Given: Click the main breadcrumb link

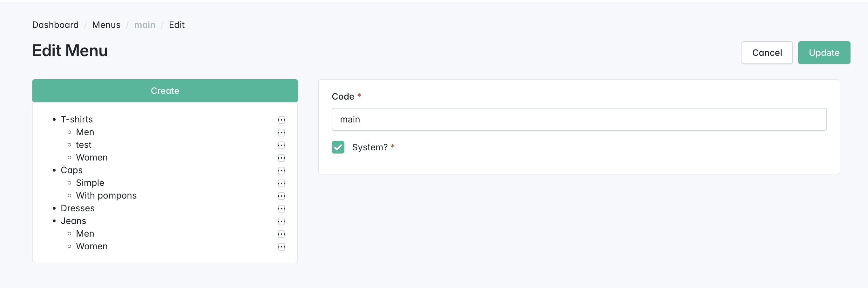Looking at the screenshot, I should [145, 24].
